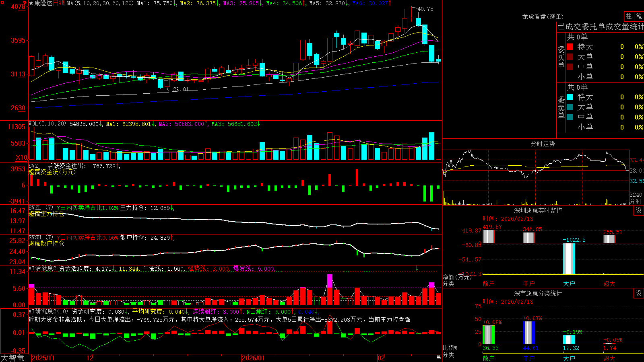
Task: Click the star icon before 康隆达
Action: 31,3
